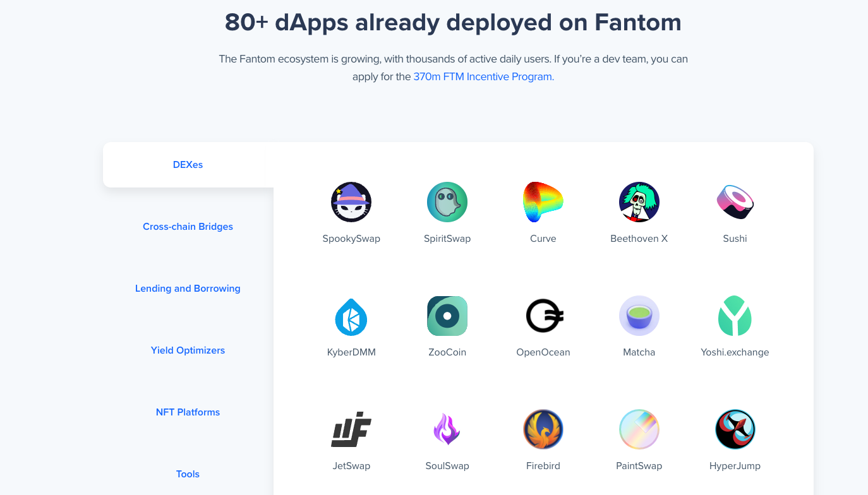
Task: Select the ZooCoin green icon
Action: (447, 316)
